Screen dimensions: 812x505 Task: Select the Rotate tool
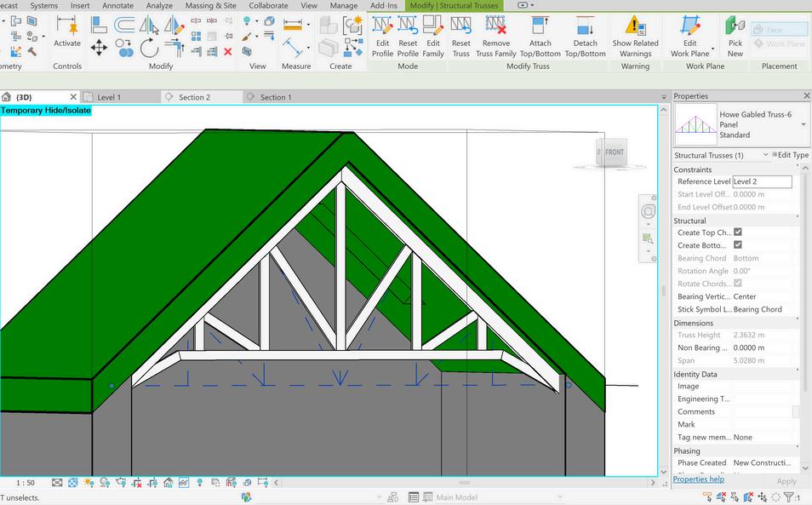pyautogui.click(x=149, y=48)
